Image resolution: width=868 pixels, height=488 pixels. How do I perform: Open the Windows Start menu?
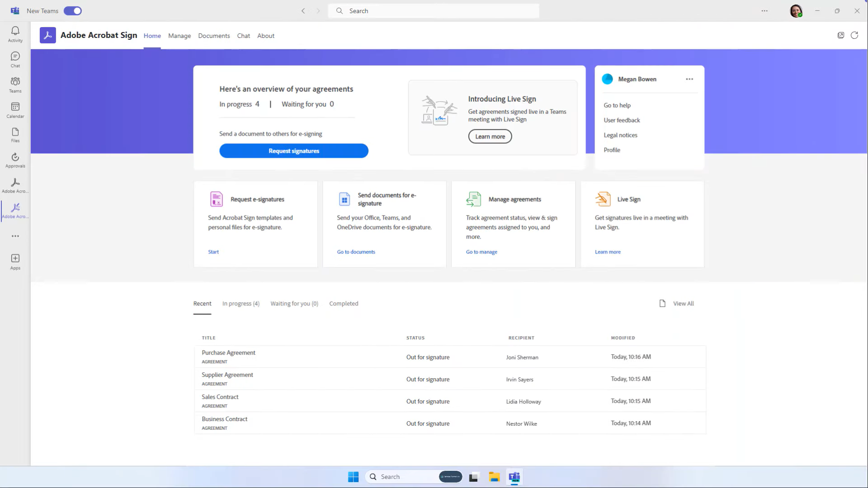pyautogui.click(x=353, y=477)
